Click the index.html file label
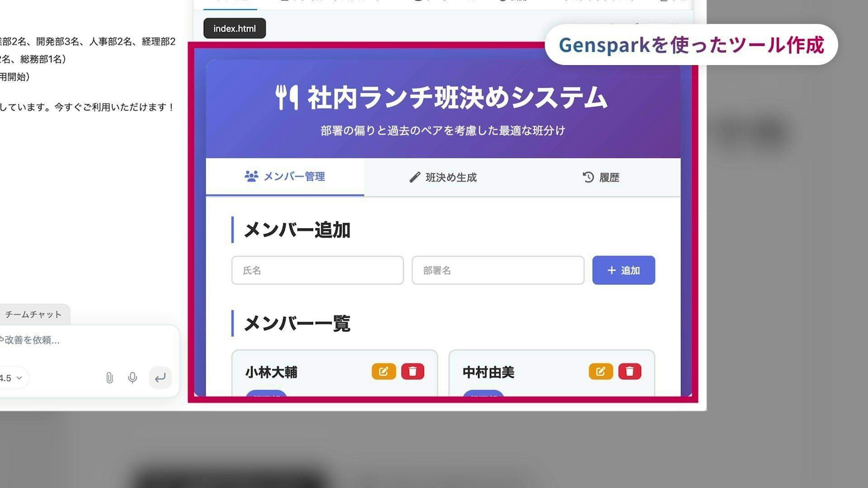The width and height of the screenshot is (868, 488). click(235, 29)
